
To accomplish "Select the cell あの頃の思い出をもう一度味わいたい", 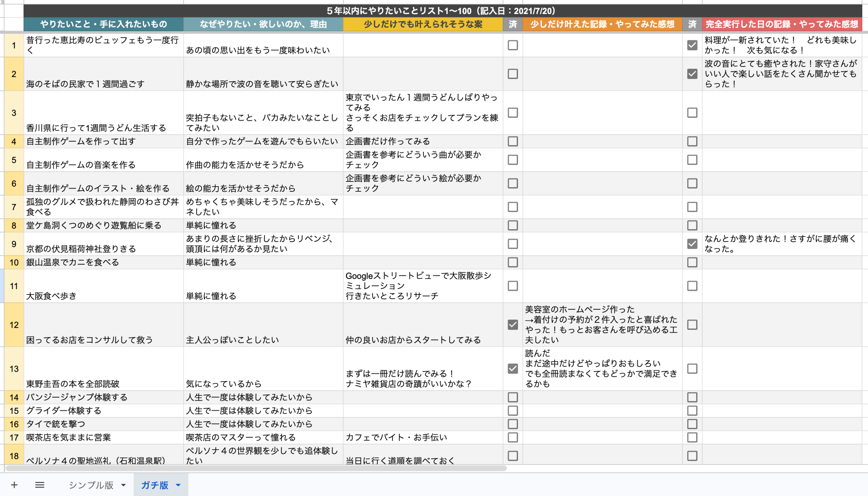I will tap(263, 45).
